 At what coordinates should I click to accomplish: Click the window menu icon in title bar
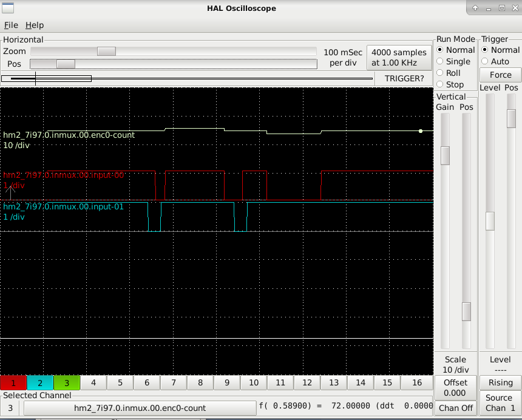tap(8, 8)
